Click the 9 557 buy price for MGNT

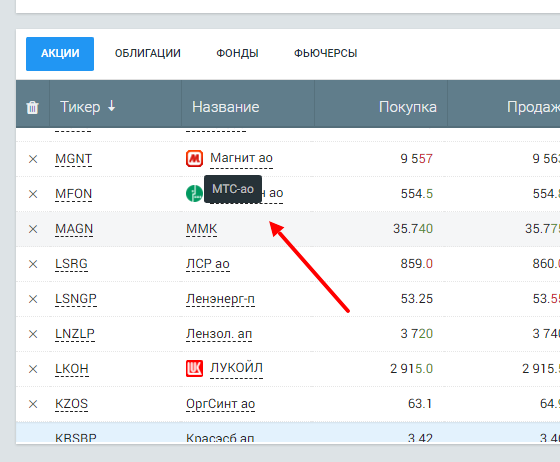(x=416, y=159)
